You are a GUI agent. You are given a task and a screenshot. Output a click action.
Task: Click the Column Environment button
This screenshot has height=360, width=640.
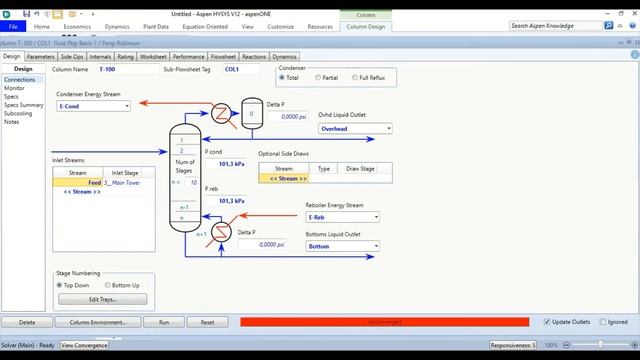[98, 322]
